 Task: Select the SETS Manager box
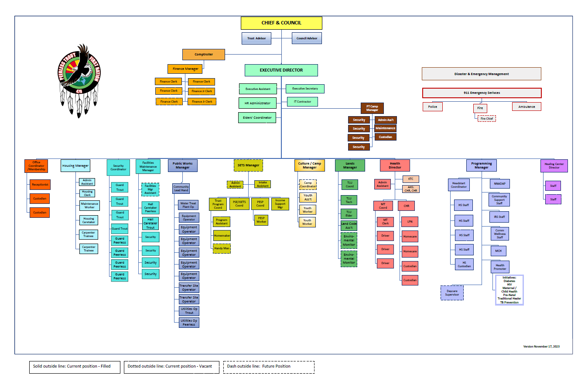pos(248,165)
